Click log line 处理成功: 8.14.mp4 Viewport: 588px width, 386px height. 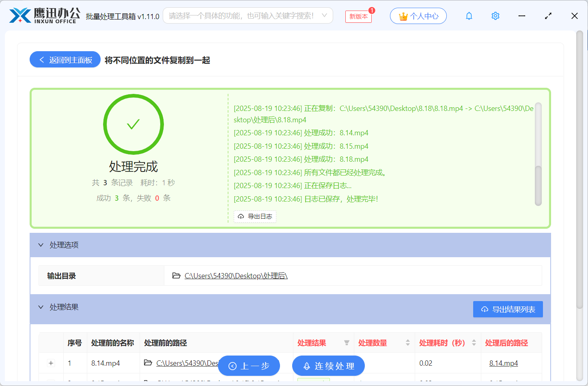(301, 133)
